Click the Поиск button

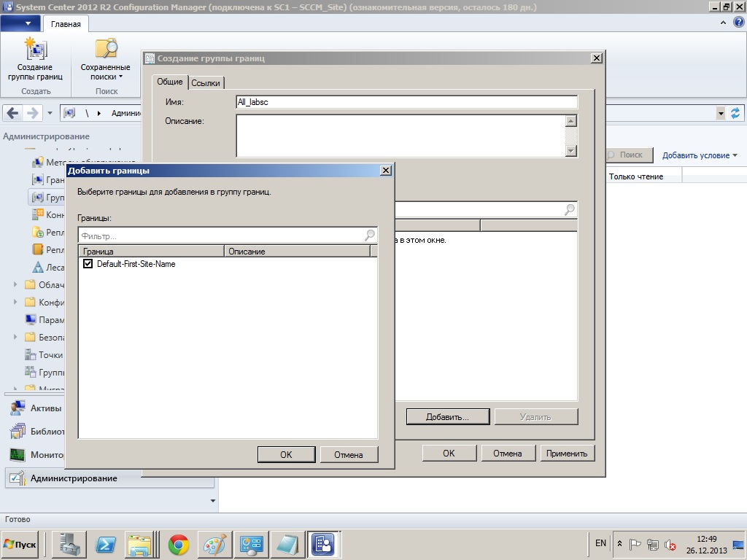point(630,155)
